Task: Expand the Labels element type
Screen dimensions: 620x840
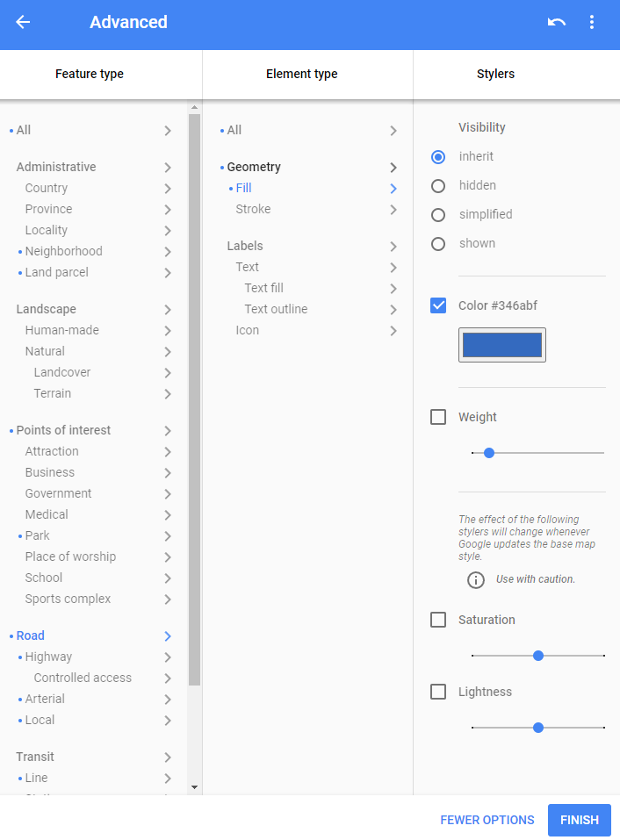Action: click(x=245, y=246)
